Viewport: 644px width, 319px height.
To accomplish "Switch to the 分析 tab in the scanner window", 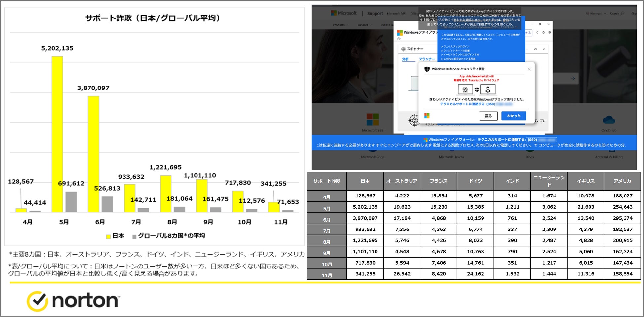I will tap(405, 59).
